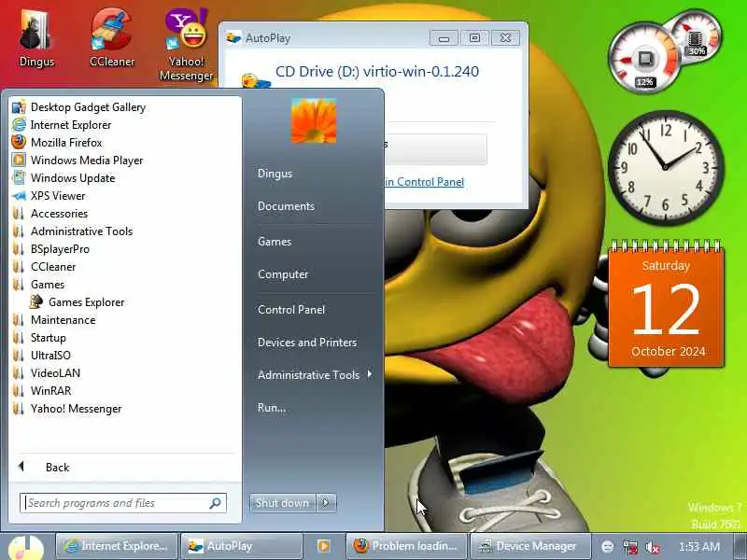Open the Dingus desktop folder icon
747x560 pixels.
point(36,39)
